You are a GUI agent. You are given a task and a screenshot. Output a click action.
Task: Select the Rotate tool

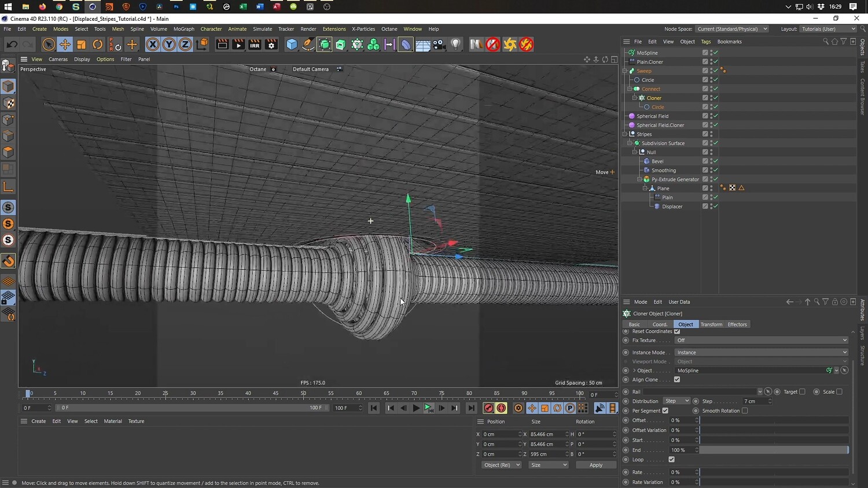(x=98, y=45)
